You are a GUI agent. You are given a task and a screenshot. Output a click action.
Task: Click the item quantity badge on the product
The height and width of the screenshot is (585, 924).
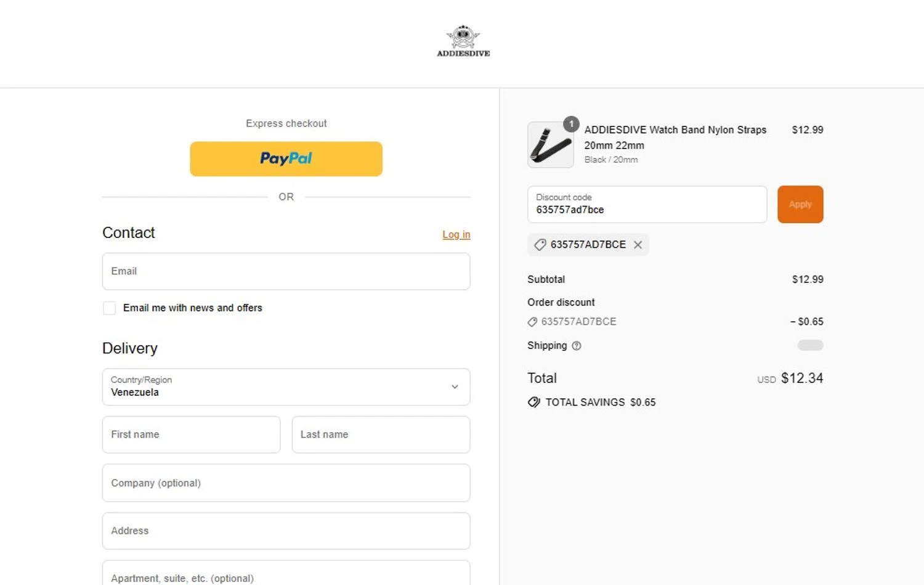571,124
